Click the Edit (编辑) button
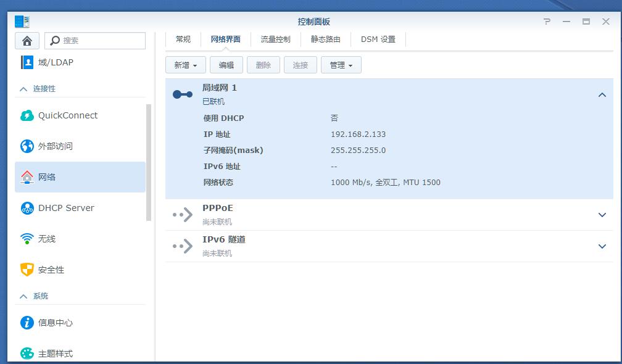622x364 pixels. (226, 65)
